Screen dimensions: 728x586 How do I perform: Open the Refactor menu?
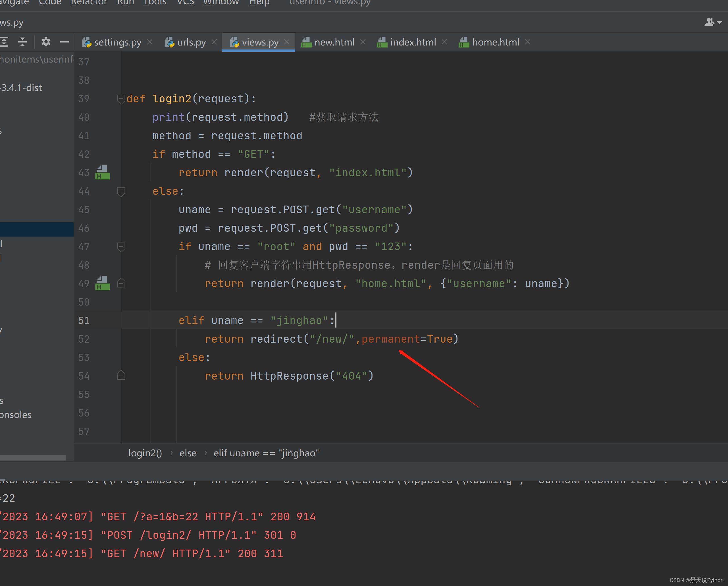(x=88, y=3)
